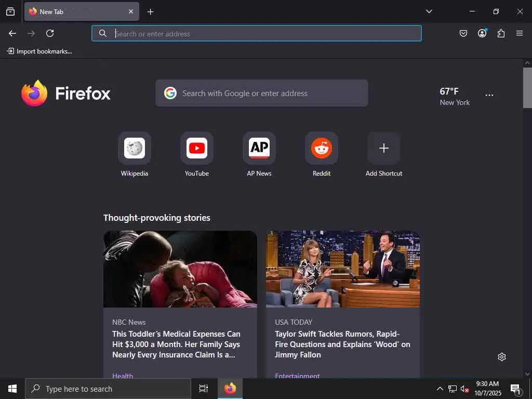Open the Save to Pocket icon
The width and height of the screenshot is (532, 399).
coord(463,33)
